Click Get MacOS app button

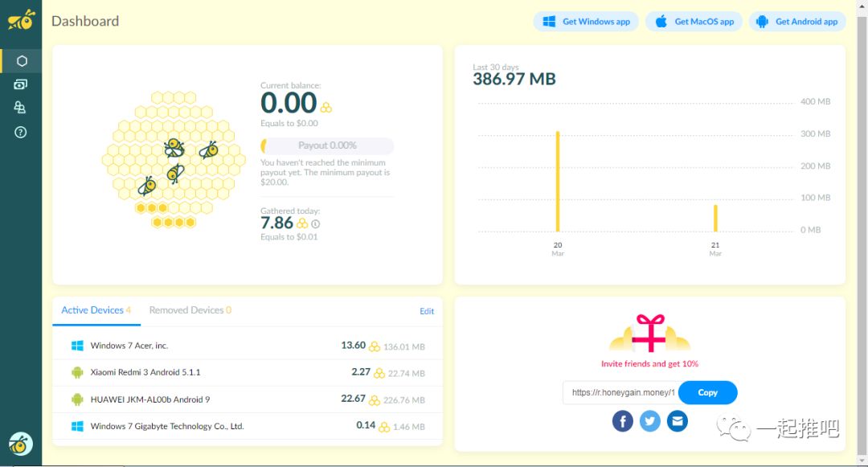[x=694, y=22]
